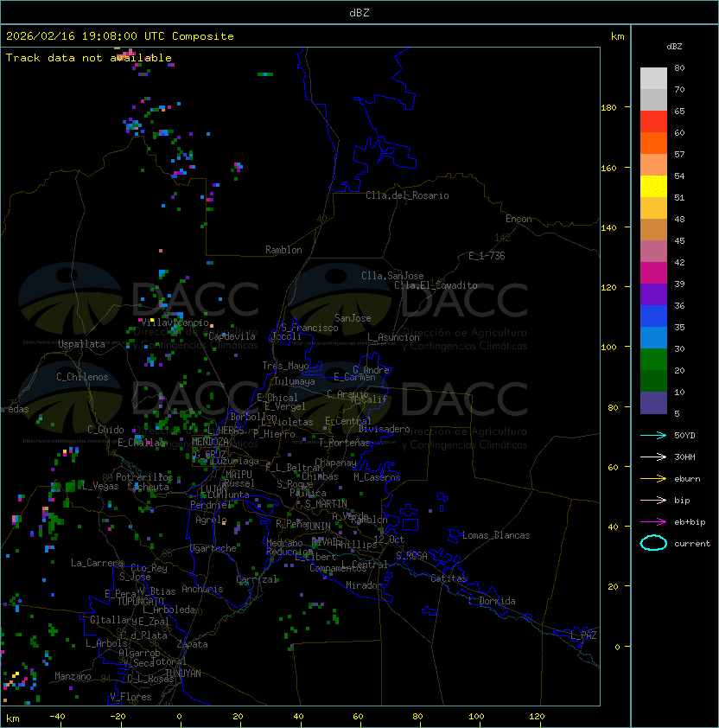This screenshot has width=719, height=728.
Task: Click the MENDOZA city label on map
Action: (x=211, y=442)
